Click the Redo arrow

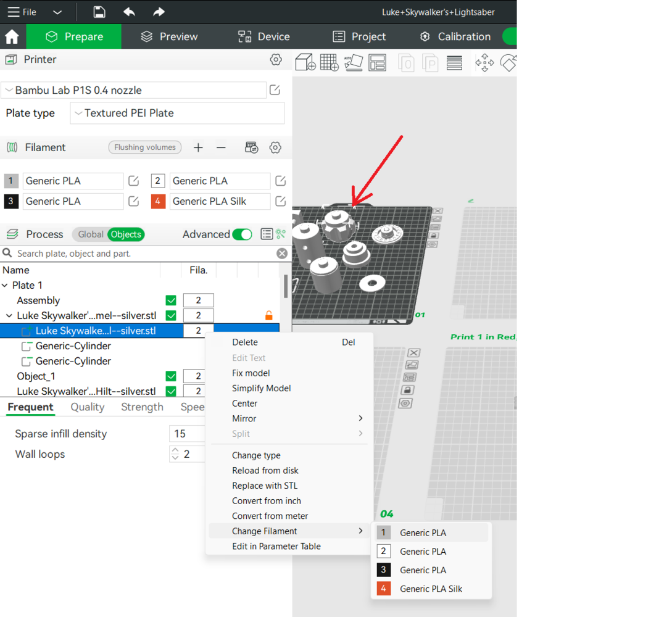click(x=159, y=12)
